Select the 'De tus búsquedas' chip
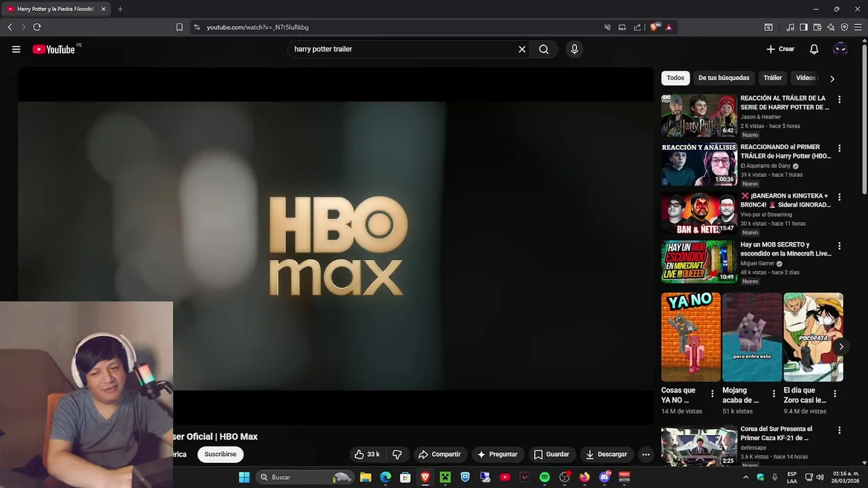The height and width of the screenshot is (488, 868). 724,78
